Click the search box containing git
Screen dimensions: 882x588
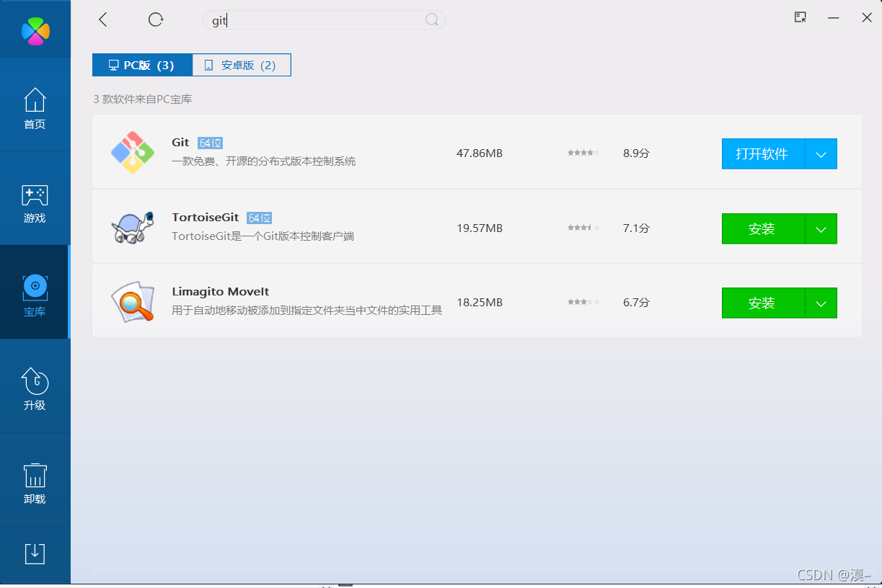[x=324, y=20]
